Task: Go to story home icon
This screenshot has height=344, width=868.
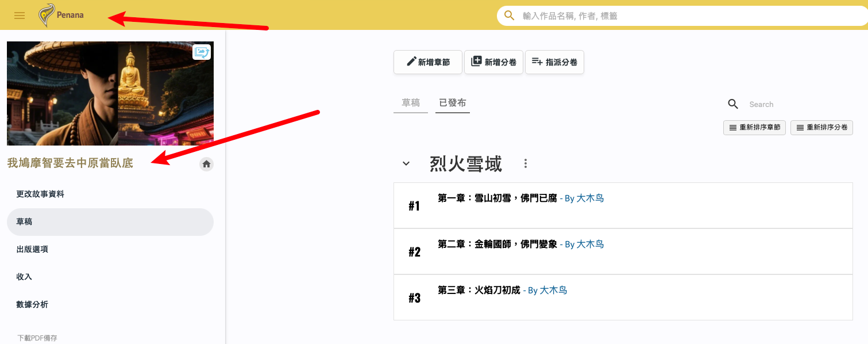Action: coord(207,164)
